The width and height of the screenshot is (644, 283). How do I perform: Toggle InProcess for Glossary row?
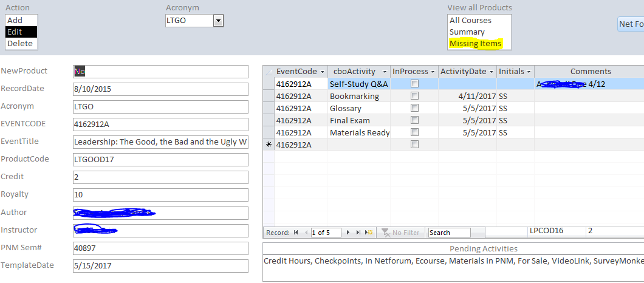415,109
